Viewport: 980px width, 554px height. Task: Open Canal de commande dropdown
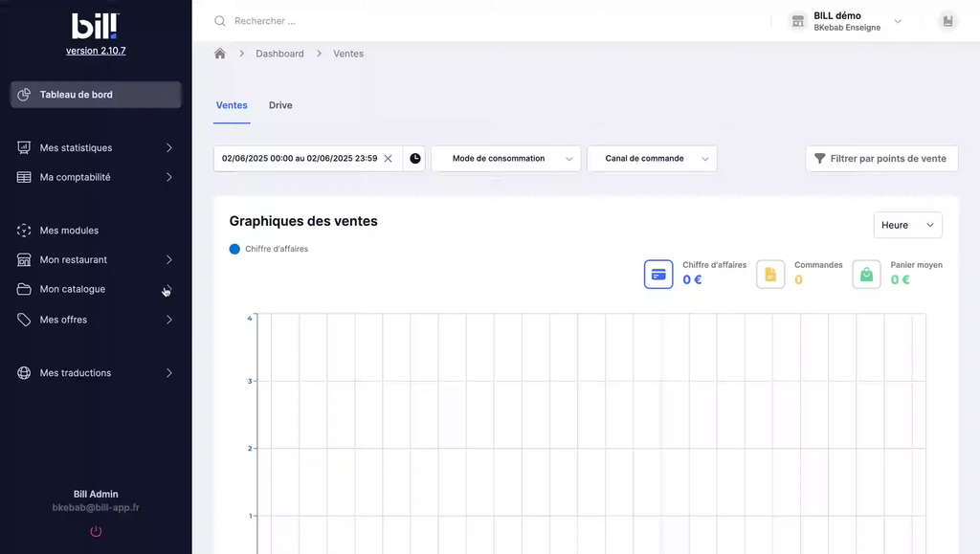coord(652,159)
